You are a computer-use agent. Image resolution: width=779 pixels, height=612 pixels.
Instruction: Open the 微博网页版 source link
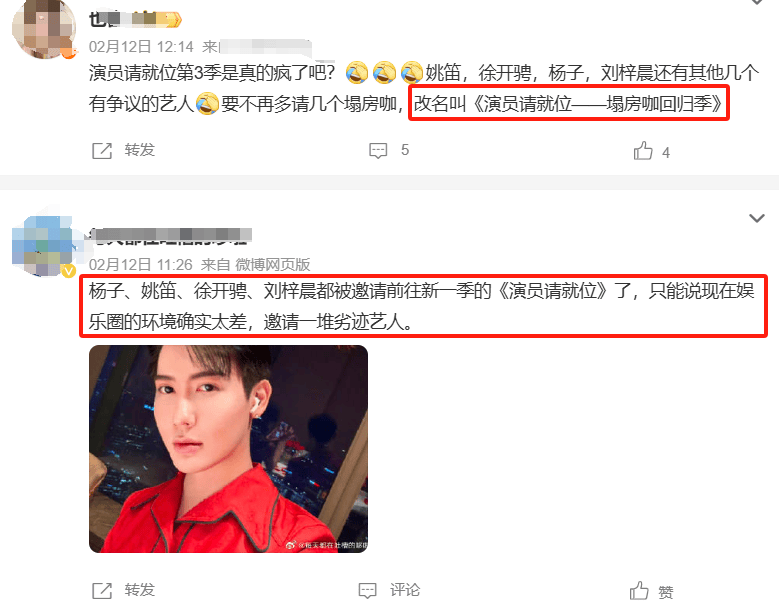tap(273, 265)
